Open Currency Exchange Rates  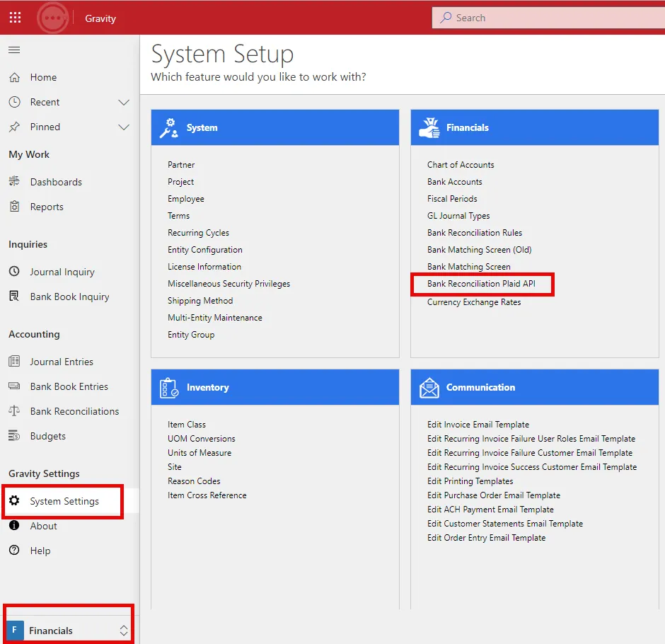(x=474, y=302)
